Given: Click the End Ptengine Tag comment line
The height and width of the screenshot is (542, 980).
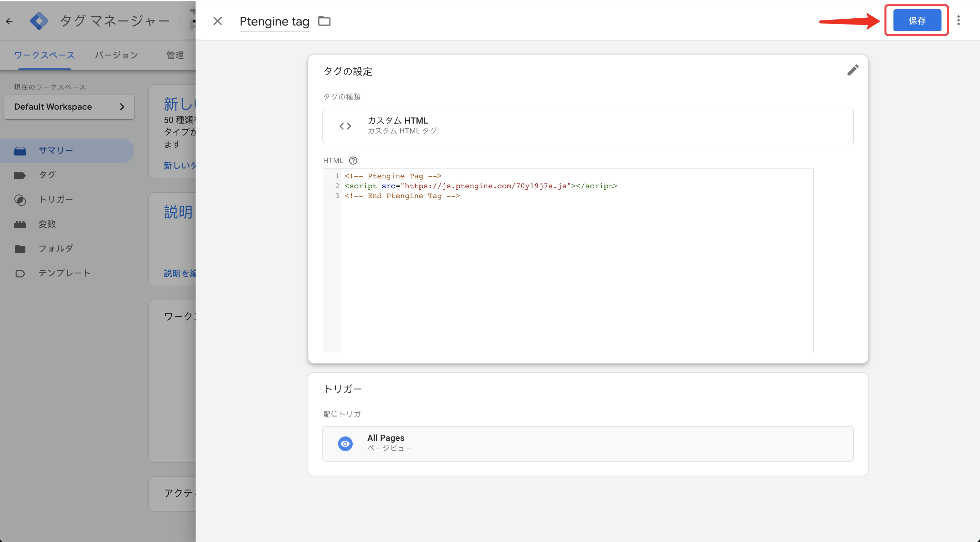Looking at the screenshot, I should pos(402,196).
